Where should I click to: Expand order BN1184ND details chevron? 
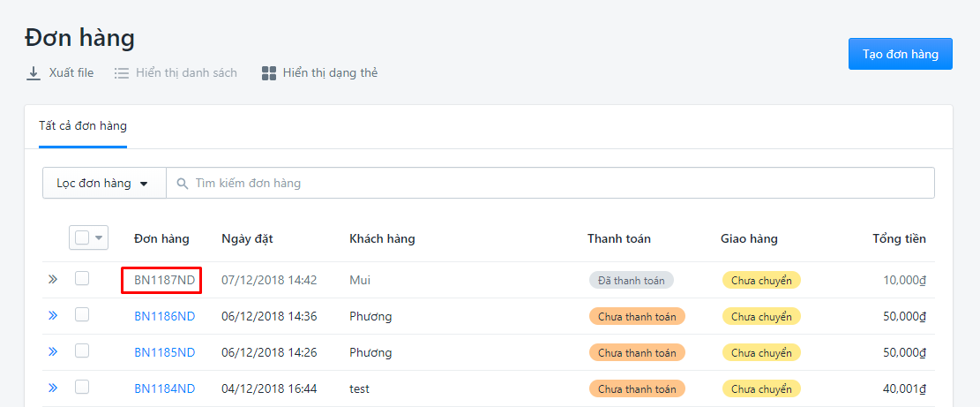click(53, 388)
